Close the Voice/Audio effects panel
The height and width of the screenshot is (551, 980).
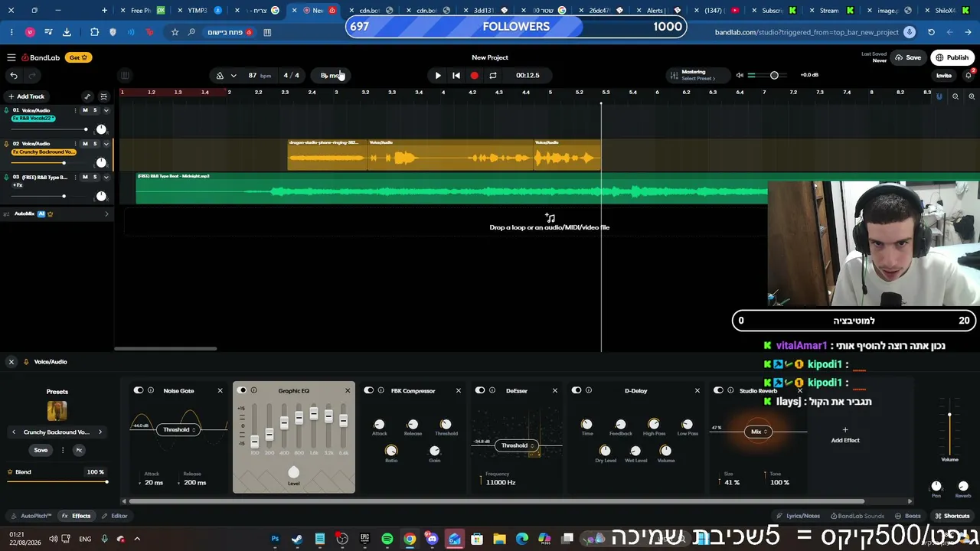(x=11, y=361)
